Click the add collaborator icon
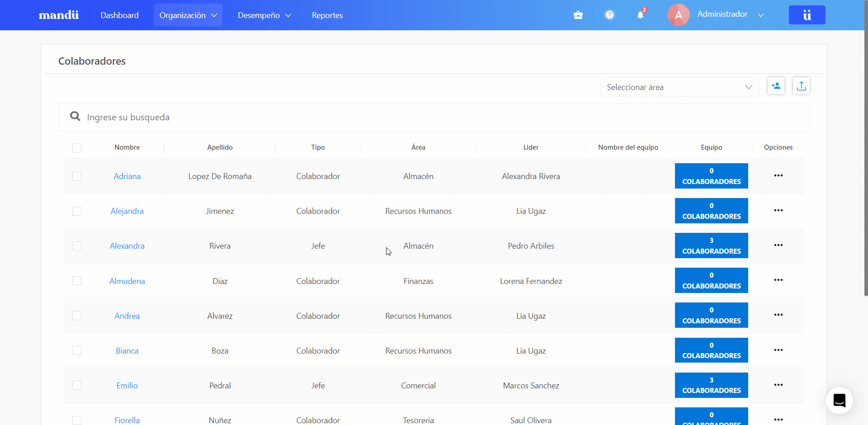Screen dimensions: 868x425 coord(776,86)
